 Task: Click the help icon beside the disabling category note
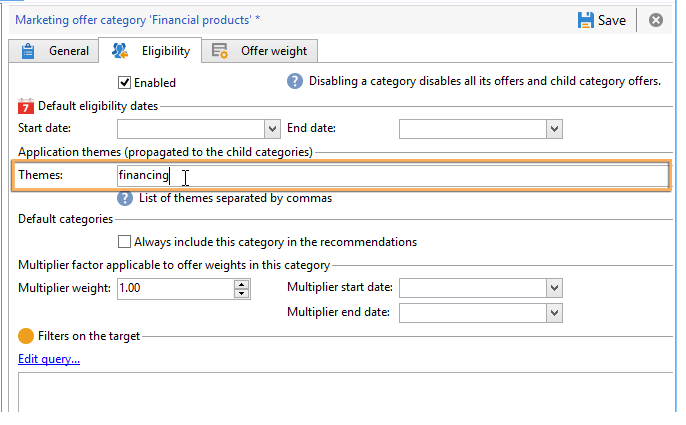click(x=294, y=81)
